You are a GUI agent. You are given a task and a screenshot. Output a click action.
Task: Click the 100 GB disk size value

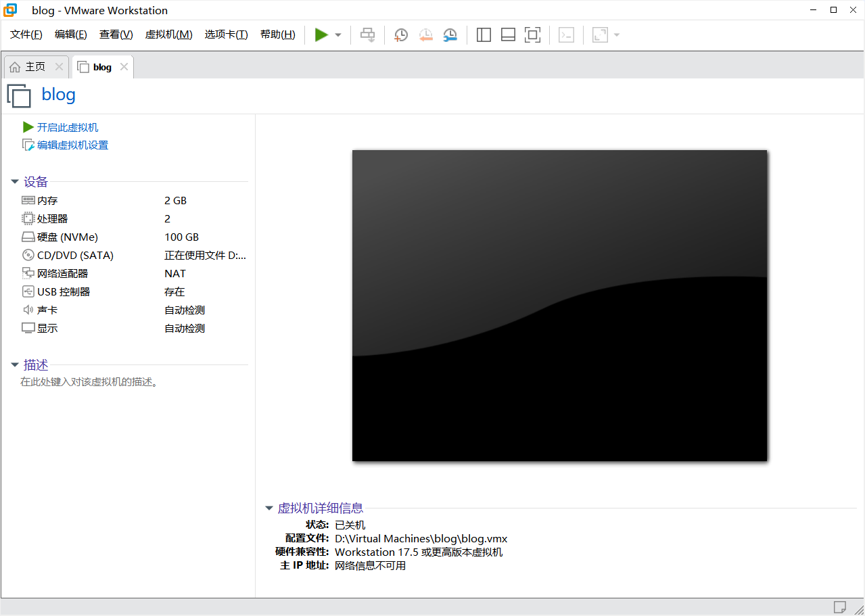(x=181, y=237)
